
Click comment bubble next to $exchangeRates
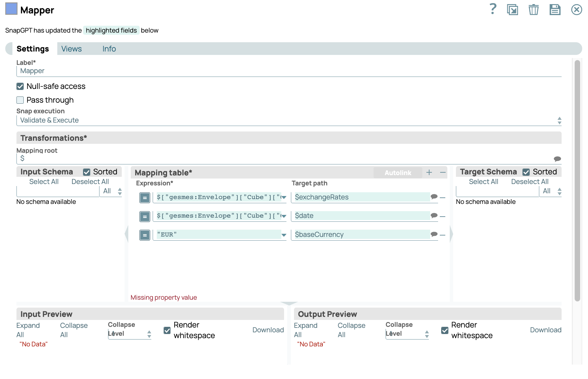pos(434,197)
